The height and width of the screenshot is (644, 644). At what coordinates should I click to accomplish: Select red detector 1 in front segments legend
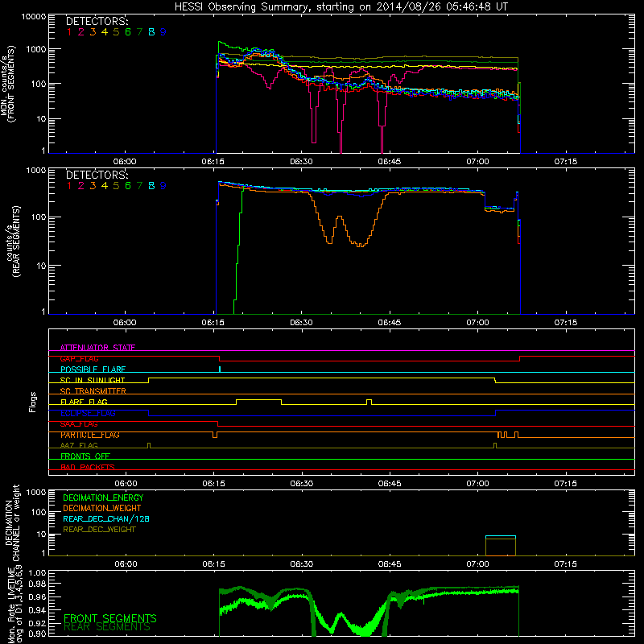pyautogui.click(x=69, y=32)
